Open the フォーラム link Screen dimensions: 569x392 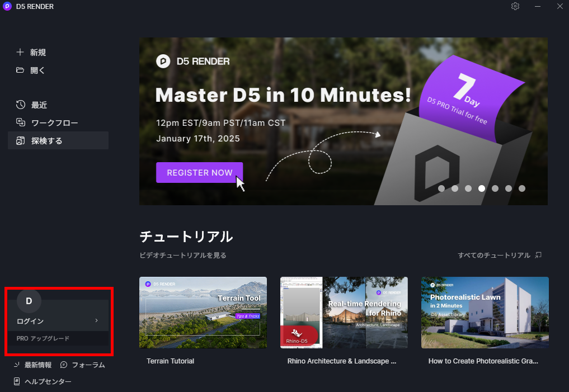[x=88, y=365]
